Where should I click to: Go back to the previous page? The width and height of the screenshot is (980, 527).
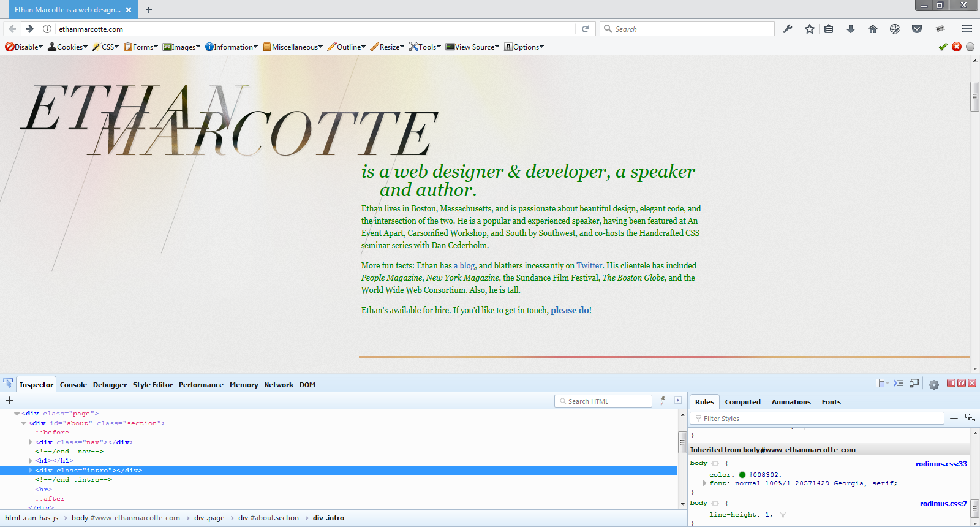[12, 29]
